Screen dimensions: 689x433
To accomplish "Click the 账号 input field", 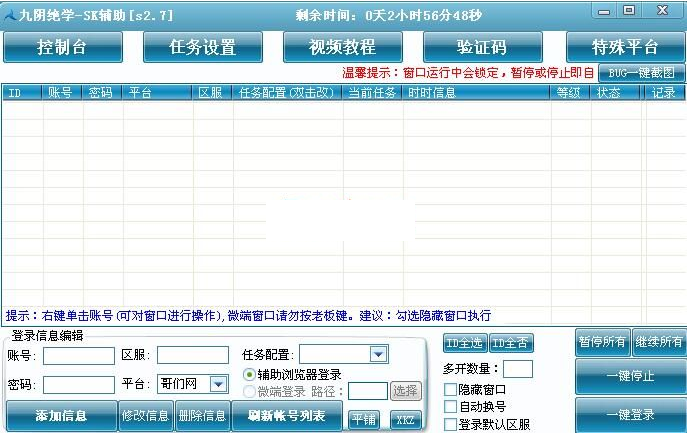I will tap(79, 355).
